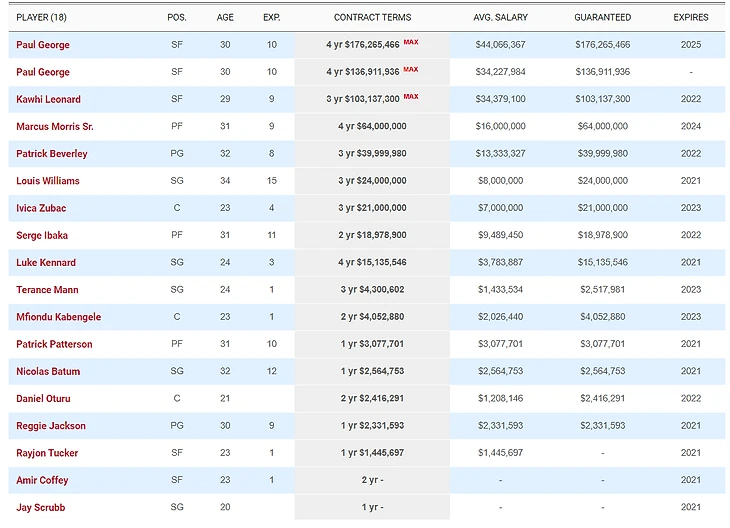730x528 pixels.
Task: Sort by GUARANTEED column header
Action: coord(602,18)
